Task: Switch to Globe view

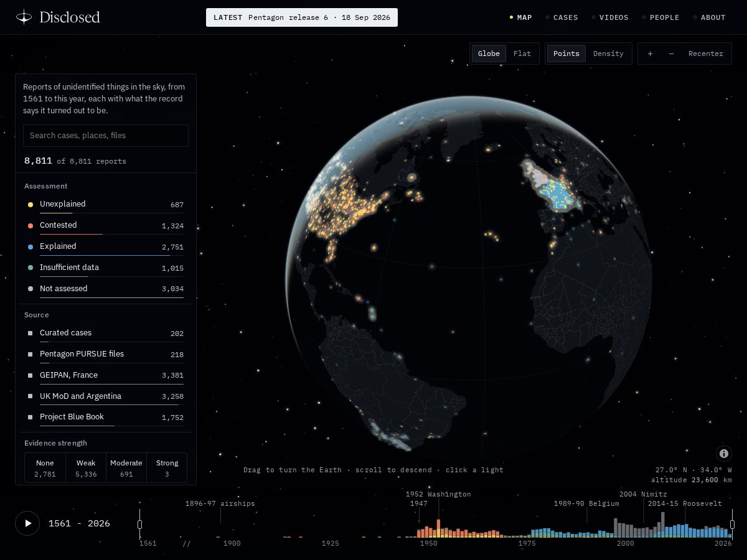Action: coord(489,54)
